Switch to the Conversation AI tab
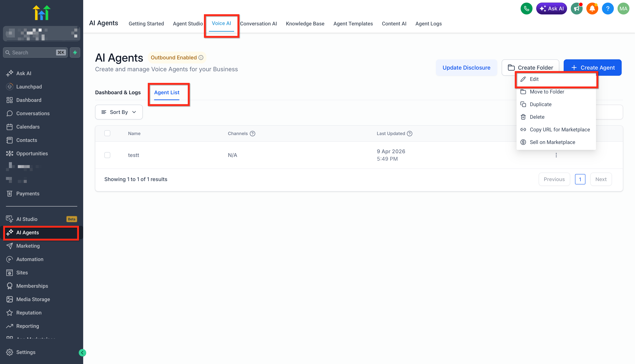This screenshot has height=364, width=635. 258,24
